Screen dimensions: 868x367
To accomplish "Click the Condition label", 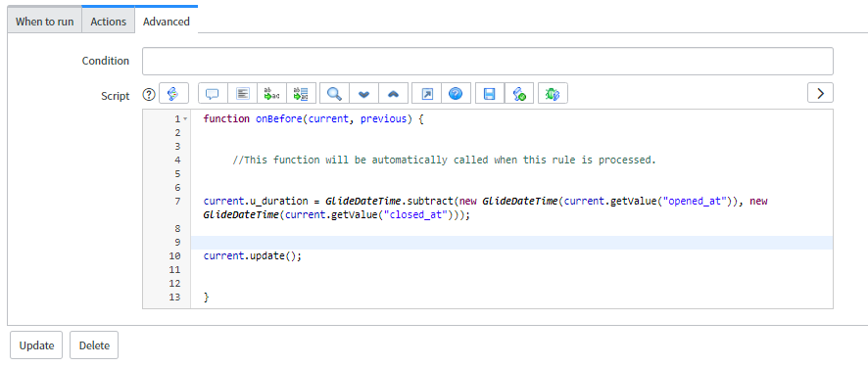I will click(x=105, y=61).
